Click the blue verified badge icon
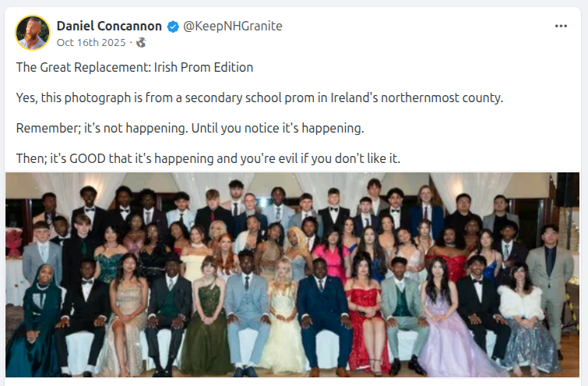Image resolution: width=588 pixels, height=386 pixels. [x=172, y=27]
